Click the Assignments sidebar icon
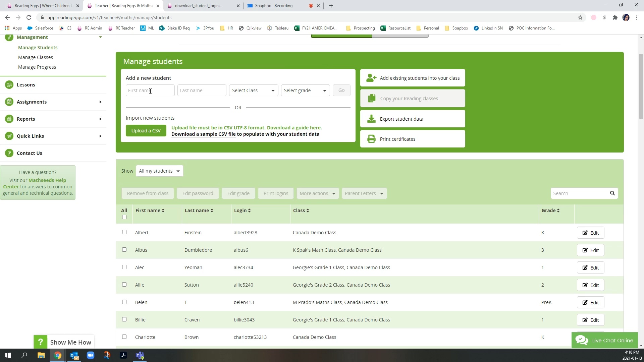Screen dimensions: 644x362 pyautogui.click(x=9, y=102)
